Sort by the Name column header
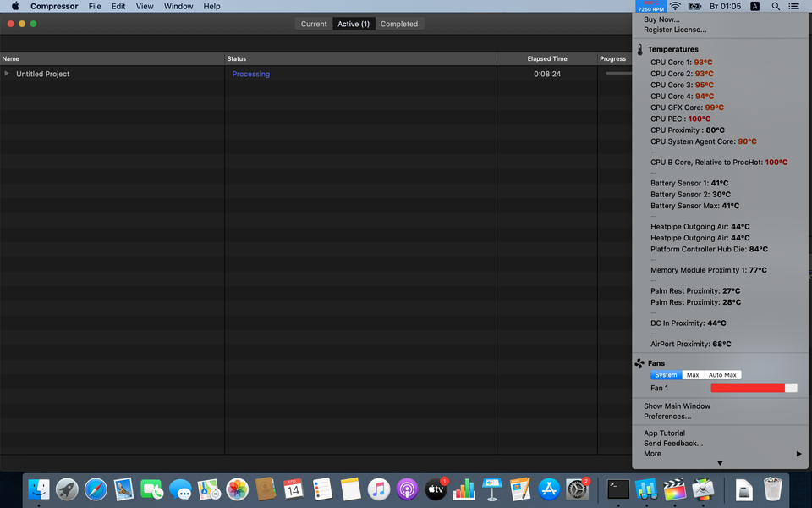 coord(112,58)
